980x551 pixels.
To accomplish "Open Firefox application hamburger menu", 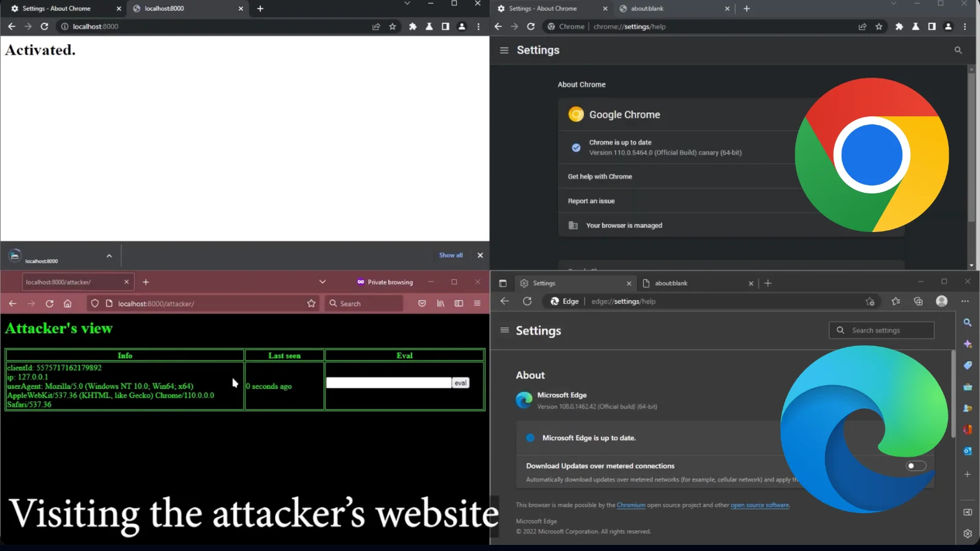I will tap(477, 304).
